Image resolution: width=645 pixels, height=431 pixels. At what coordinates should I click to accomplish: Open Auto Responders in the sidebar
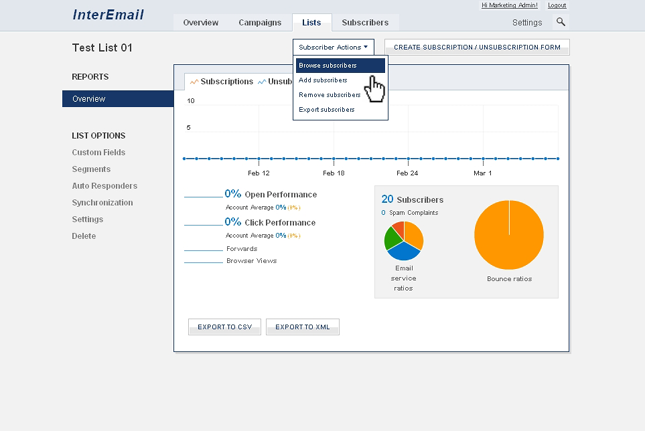(104, 185)
